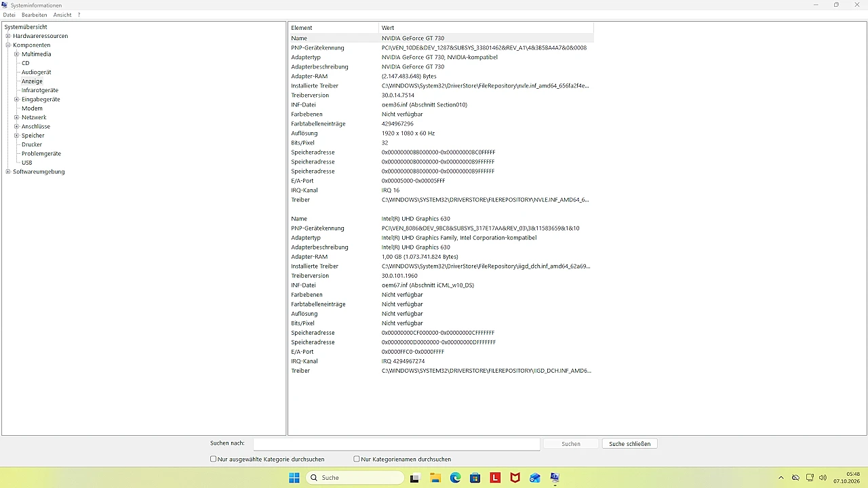868x488 pixels.
Task: Select Systemübersicht in the tree
Action: coord(26,27)
